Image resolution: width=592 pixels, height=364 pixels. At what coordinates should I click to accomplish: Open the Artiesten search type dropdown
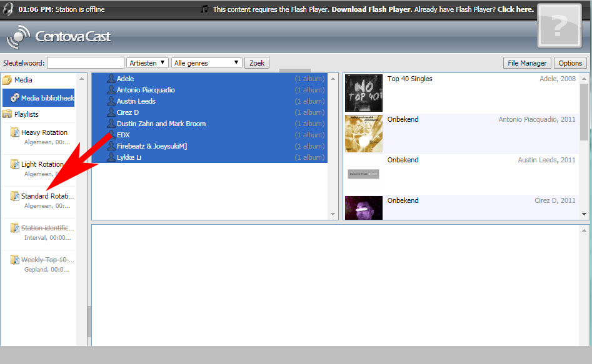pyautogui.click(x=148, y=63)
